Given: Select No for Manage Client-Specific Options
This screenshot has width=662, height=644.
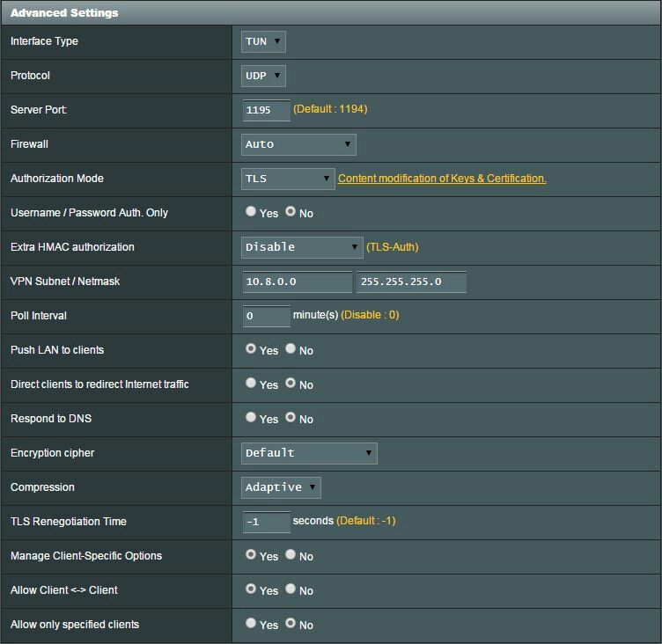Looking at the screenshot, I should tap(290, 554).
